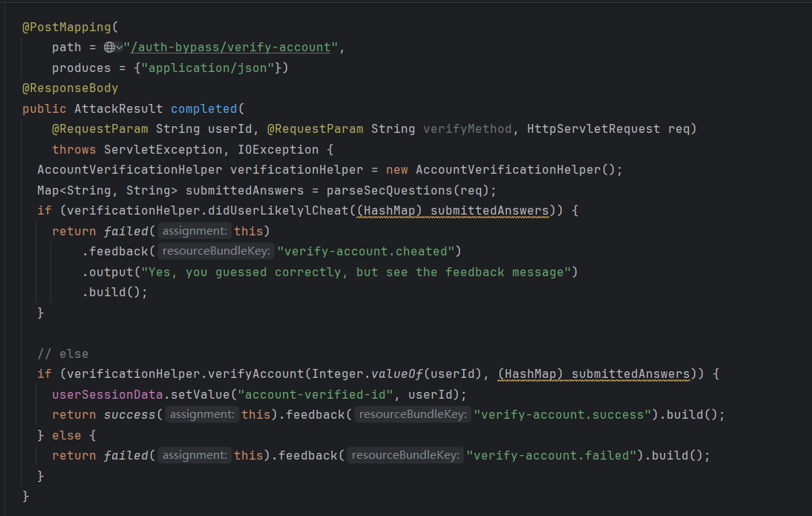Click the greyed-out verifyMethod parameter

point(467,129)
